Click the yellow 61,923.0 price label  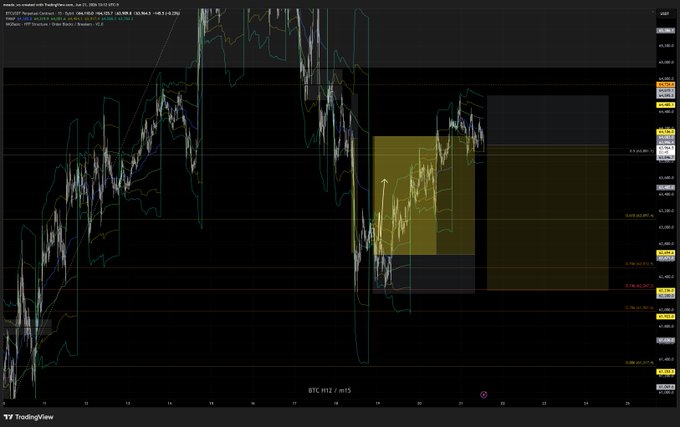(x=666, y=317)
